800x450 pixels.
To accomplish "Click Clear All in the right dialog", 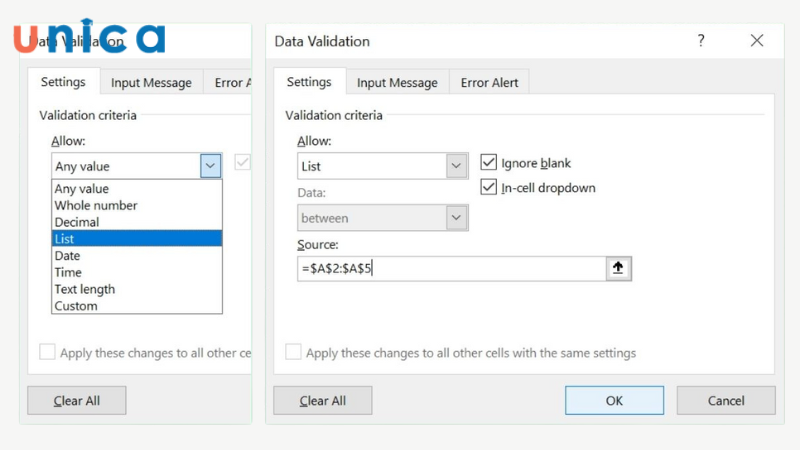I will [x=323, y=400].
